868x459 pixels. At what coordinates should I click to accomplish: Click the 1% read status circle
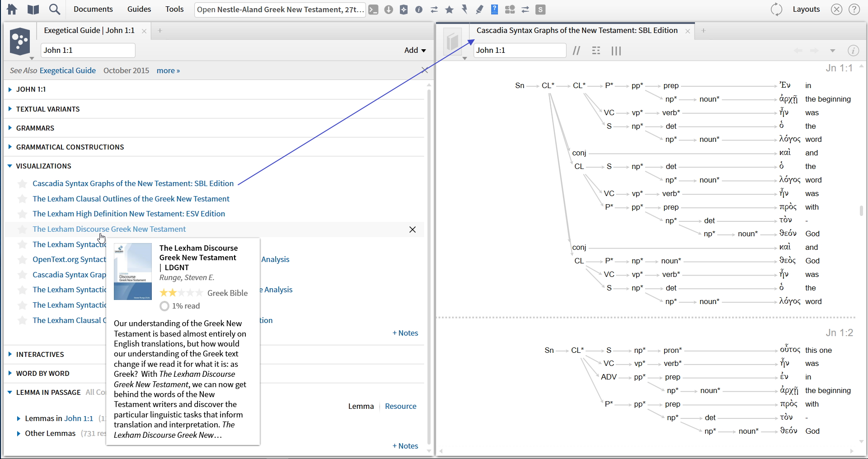164,306
